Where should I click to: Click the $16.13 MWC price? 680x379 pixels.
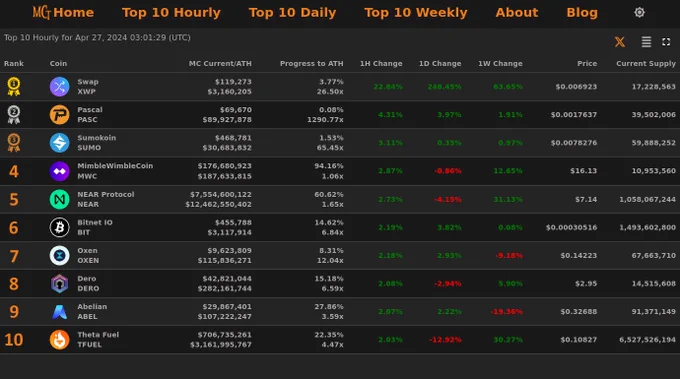[x=583, y=171]
